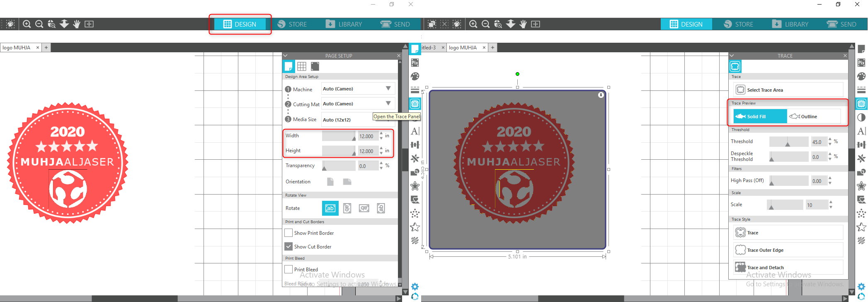This screenshot has height=302, width=868.
Task: Increase Width with its up arrow
Action: [x=381, y=134]
